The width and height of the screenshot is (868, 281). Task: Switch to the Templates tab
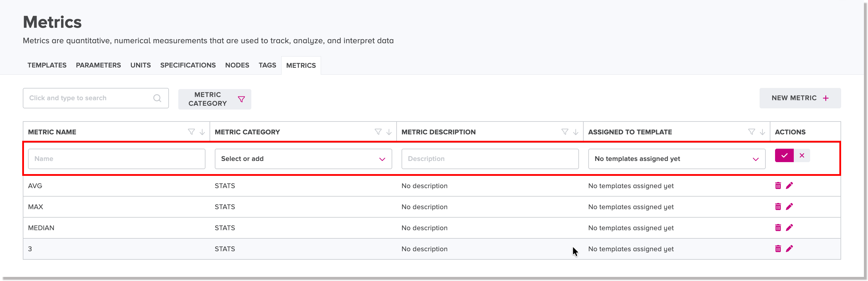47,65
